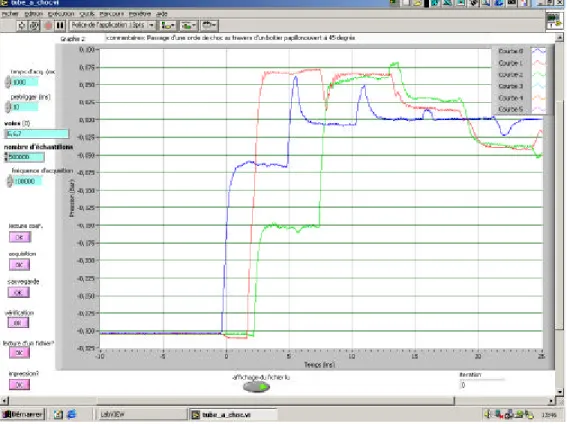Toggle the 'affichage du fichier lu' switch
The height and width of the screenshot is (424, 567).
point(256,387)
